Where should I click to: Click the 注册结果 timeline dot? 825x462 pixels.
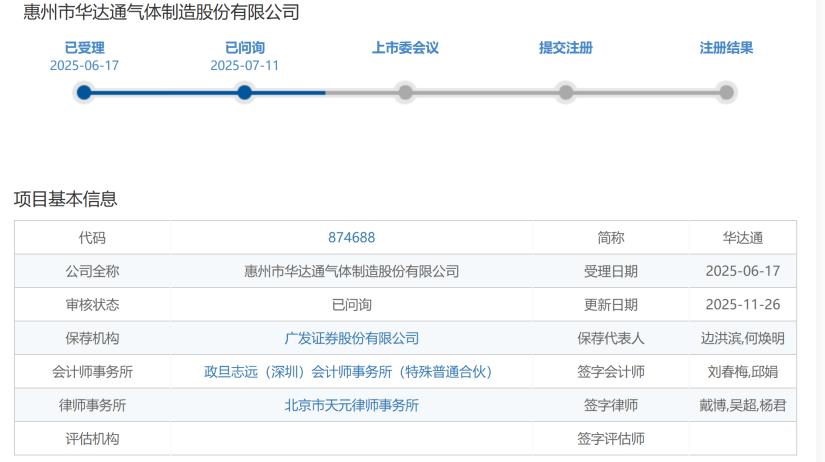[x=727, y=93]
